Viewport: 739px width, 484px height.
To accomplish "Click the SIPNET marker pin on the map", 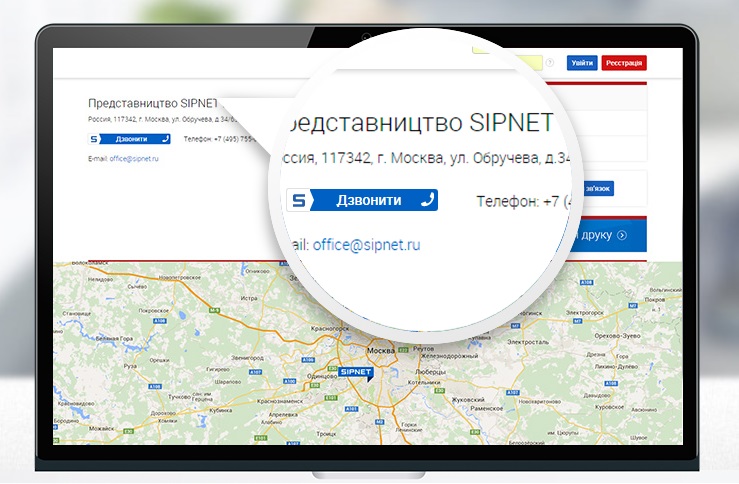I will pos(357,372).
